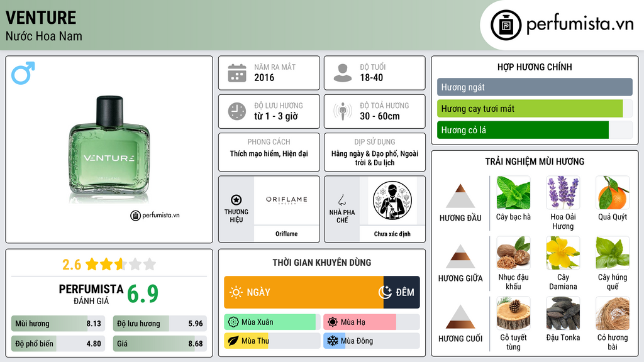The height and width of the screenshot is (362, 644).
Task: Click the Venture green perfume bottle image
Action: tap(109, 149)
